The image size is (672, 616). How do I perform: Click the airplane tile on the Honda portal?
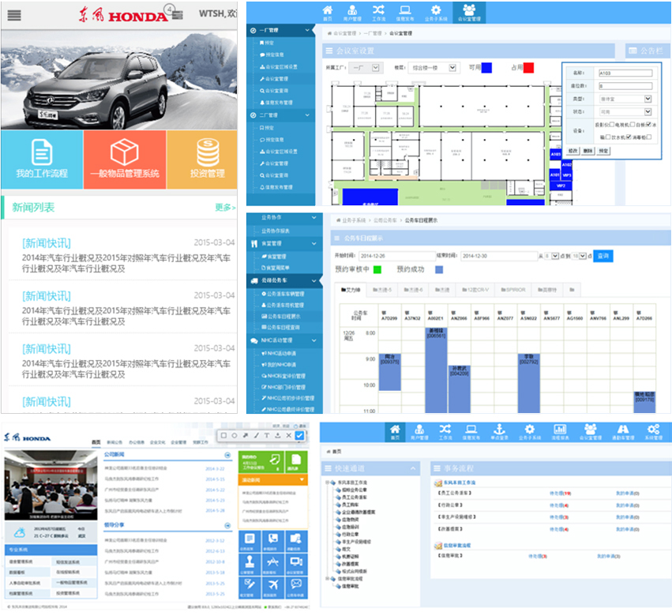click(x=273, y=587)
